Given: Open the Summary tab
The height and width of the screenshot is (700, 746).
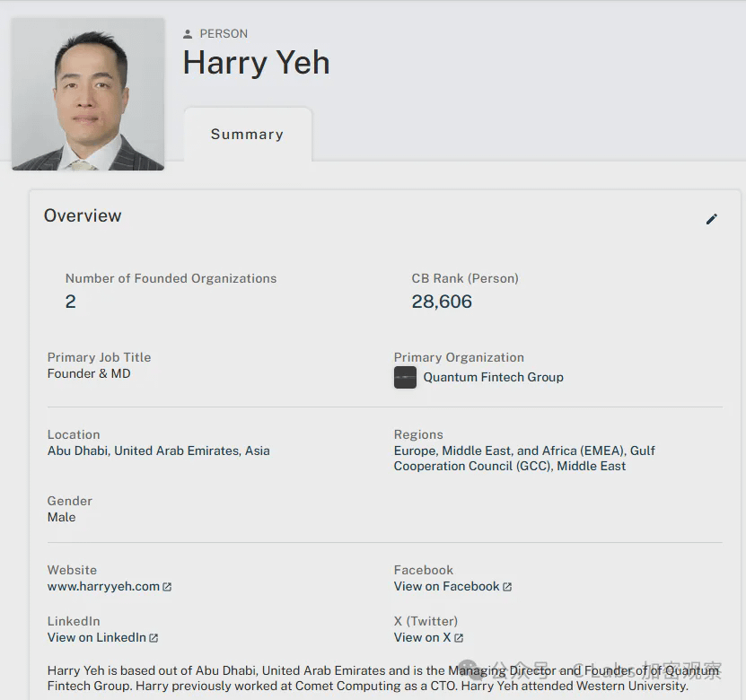Looking at the screenshot, I should [248, 135].
